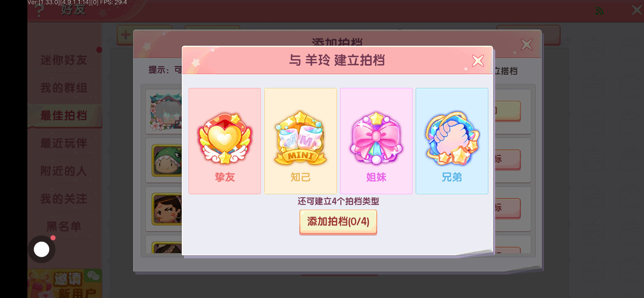Viewport: 644px width, 298px height.
Task: Switch to 我的群组 tab
Action: click(64, 88)
